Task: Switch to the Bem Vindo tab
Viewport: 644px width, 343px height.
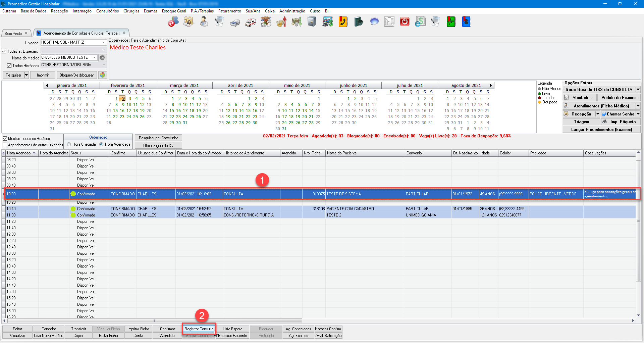Action: [x=13, y=33]
